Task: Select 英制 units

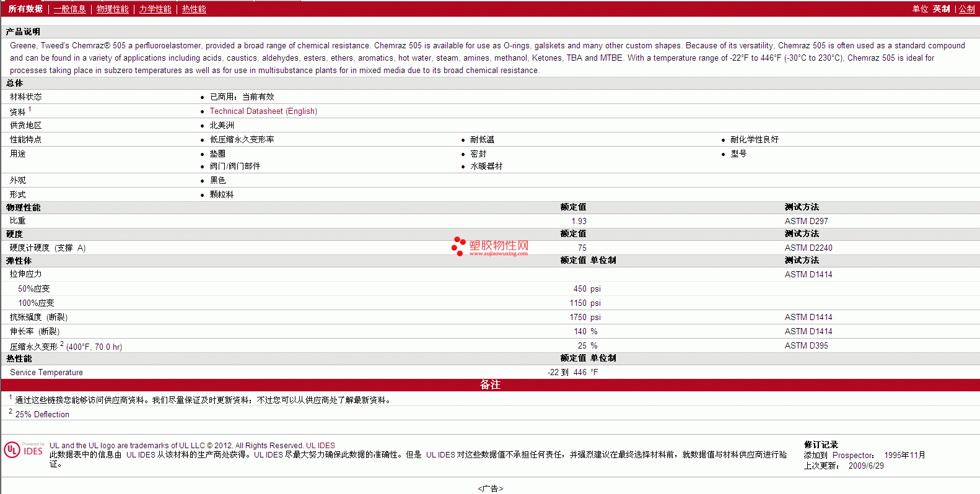Action: tap(941, 9)
